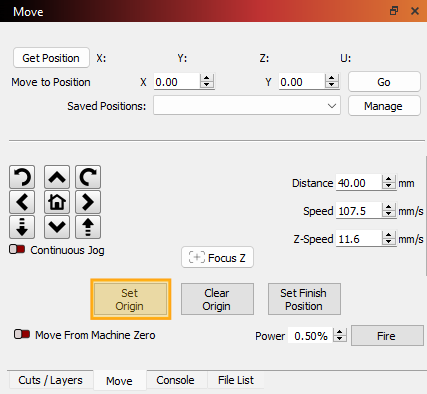The height and width of the screenshot is (394, 427).
Task: Move Z axis down with dotted down arrow
Action: pos(22,227)
